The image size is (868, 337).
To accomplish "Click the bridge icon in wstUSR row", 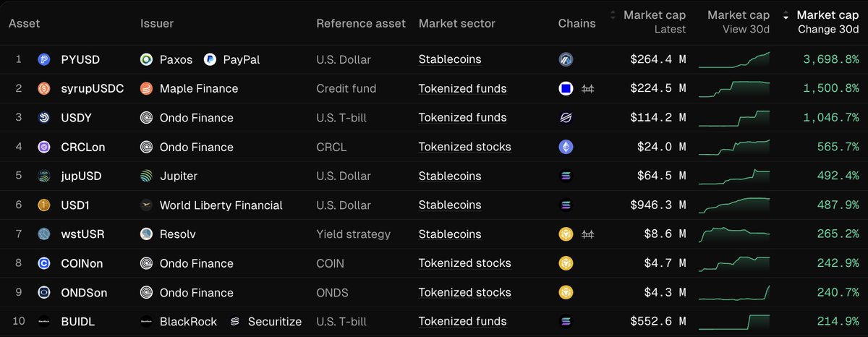I will pos(587,234).
